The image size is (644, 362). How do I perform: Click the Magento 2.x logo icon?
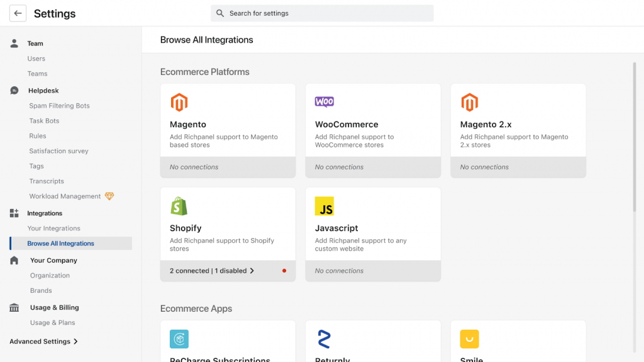[469, 102]
